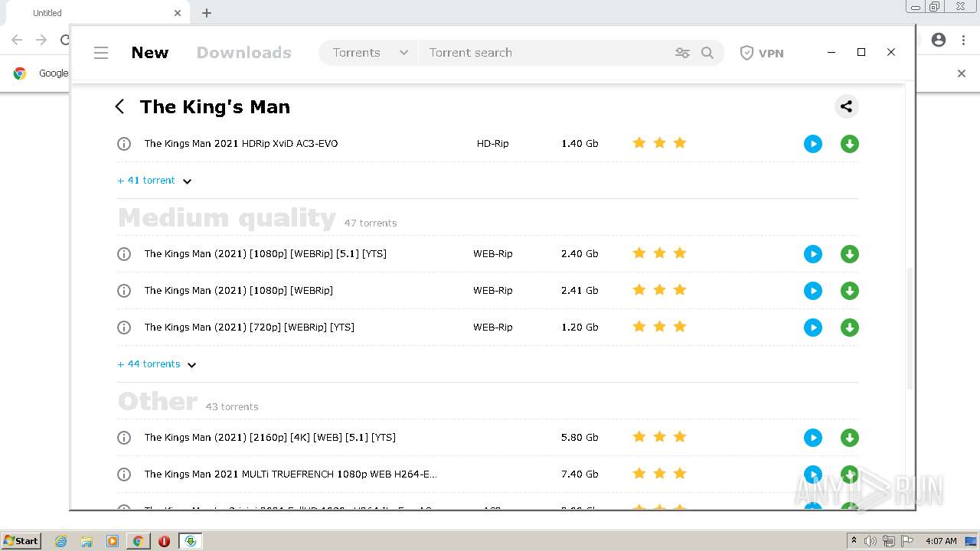Open Windows Explorer folder from taskbar
Image resolution: width=980 pixels, height=551 pixels.
point(87,541)
